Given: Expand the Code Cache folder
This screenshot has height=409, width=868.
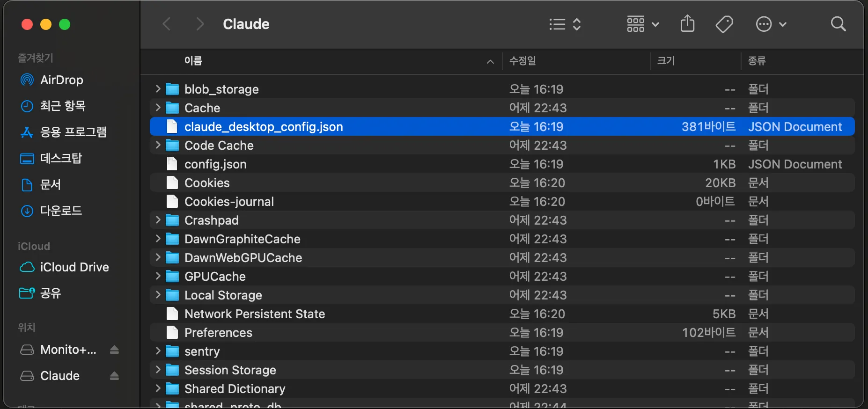Looking at the screenshot, I should 158,145.
